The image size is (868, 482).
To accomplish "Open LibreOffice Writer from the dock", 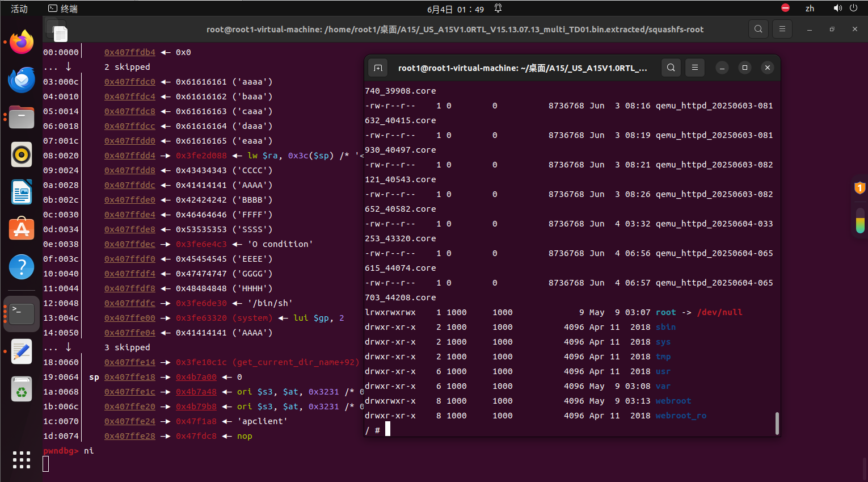I will tap(22, 192).
